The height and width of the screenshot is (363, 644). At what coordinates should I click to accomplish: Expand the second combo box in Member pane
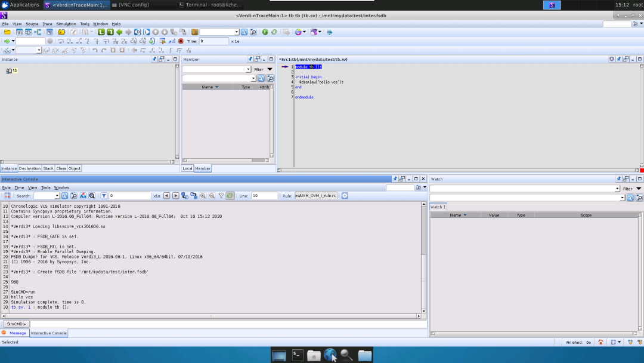(253, 78)
